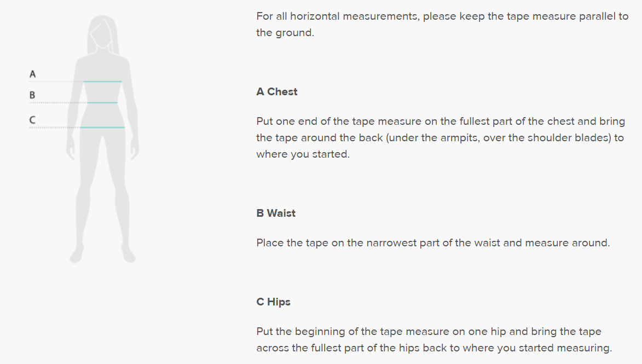The width and height of the screenshot is (642, 364).
Task: Click the teal chest measurement line on the figure
Action: pyautogui.click(x=103, y=82)
